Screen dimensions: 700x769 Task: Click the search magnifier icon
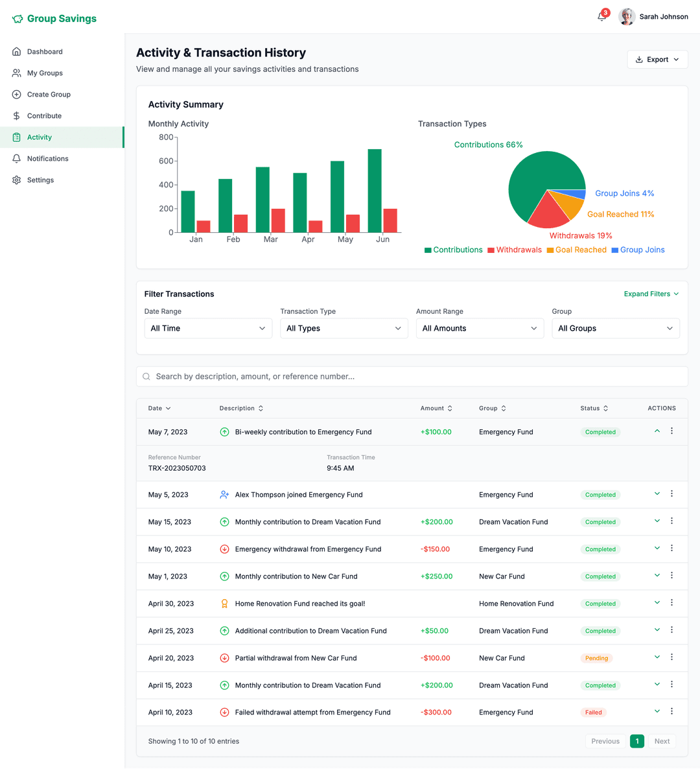tap(146, 377)
